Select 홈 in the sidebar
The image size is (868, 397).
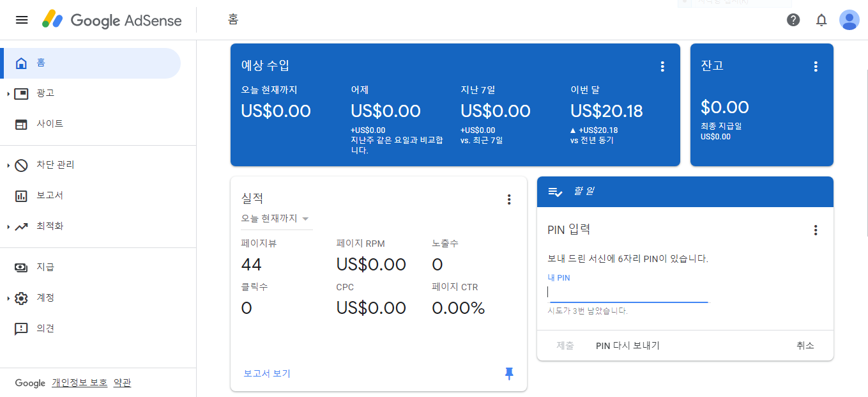click(90, 63)
